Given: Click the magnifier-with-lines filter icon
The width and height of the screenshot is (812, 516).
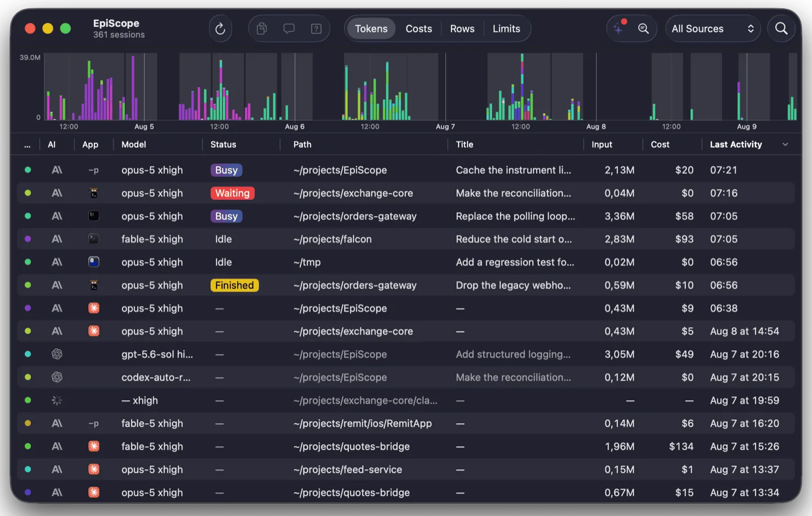Looking at the screenshot, I should pyautogui.click(x=644, y=29).
